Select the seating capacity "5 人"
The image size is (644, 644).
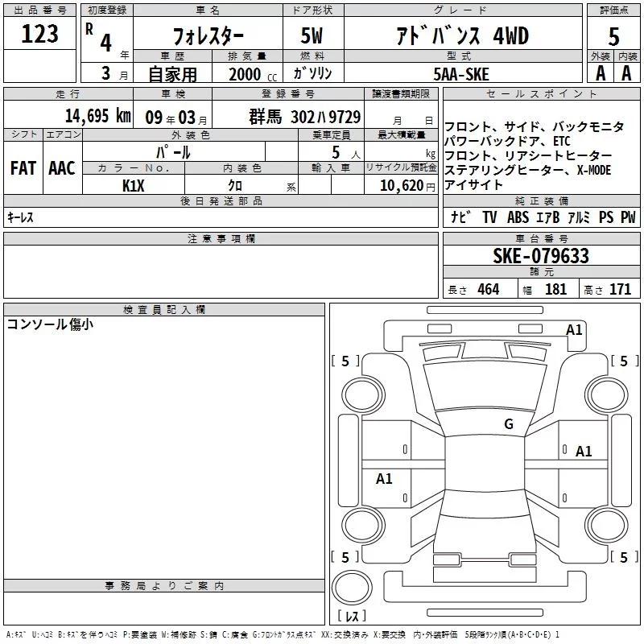(346, 153)
